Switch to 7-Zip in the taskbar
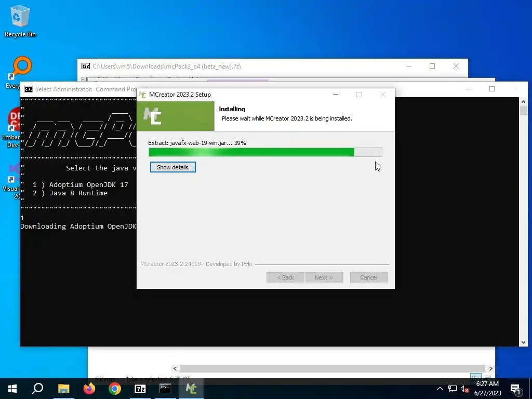 click(x=140, y=389)
